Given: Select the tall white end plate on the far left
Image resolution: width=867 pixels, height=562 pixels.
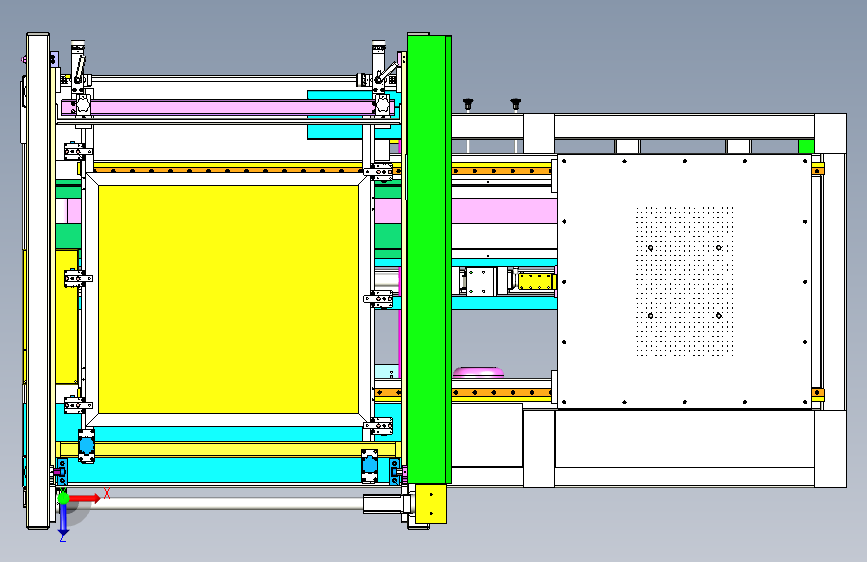Looking at the screenshot, I should pos(38,280).
